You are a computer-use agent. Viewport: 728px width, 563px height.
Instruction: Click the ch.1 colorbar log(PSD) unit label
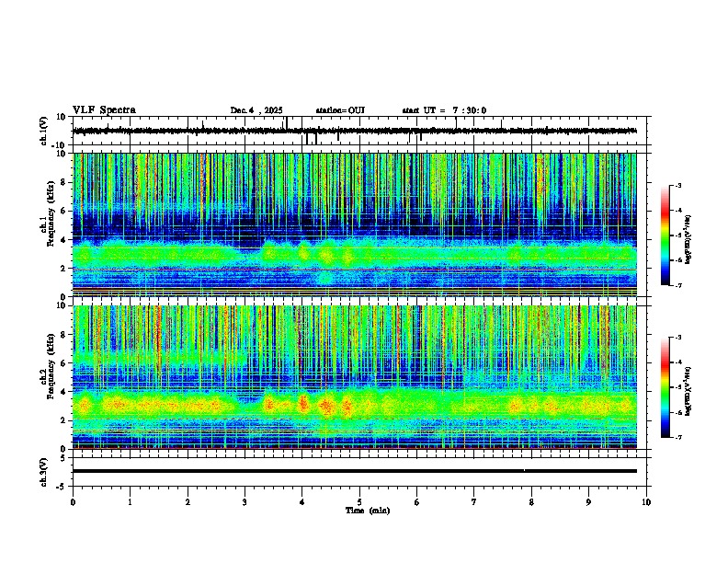[x=688, y=239]
